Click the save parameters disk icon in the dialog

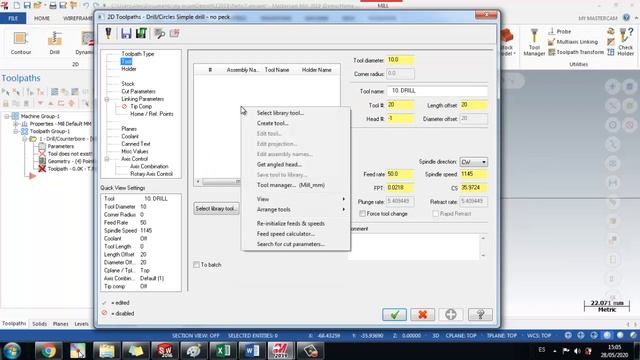pyautogui.click(x=126, y=33)
